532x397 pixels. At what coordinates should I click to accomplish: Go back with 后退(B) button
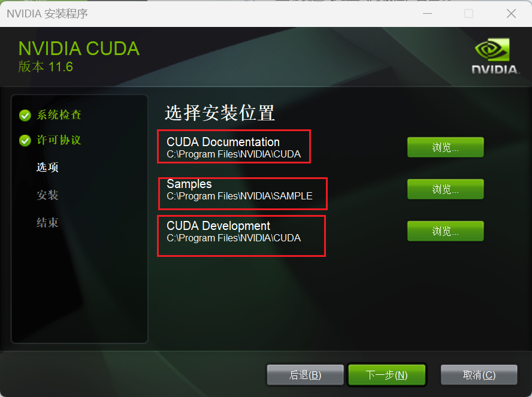(x=306, y=375)
